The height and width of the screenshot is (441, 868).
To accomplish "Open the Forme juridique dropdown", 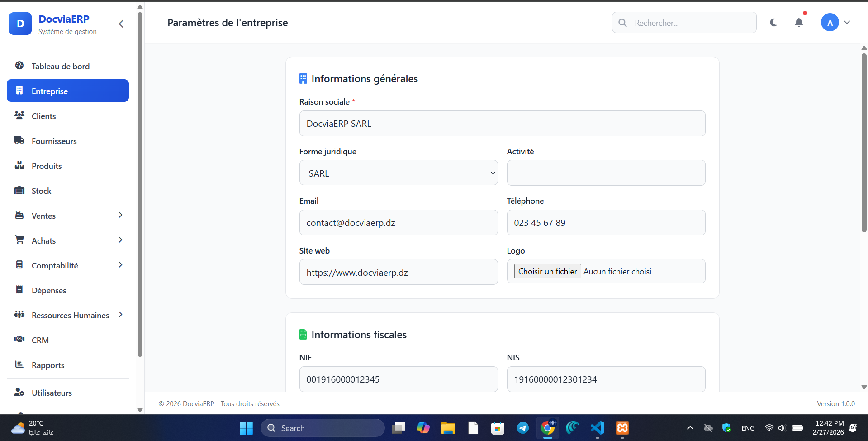I will 398,173.
